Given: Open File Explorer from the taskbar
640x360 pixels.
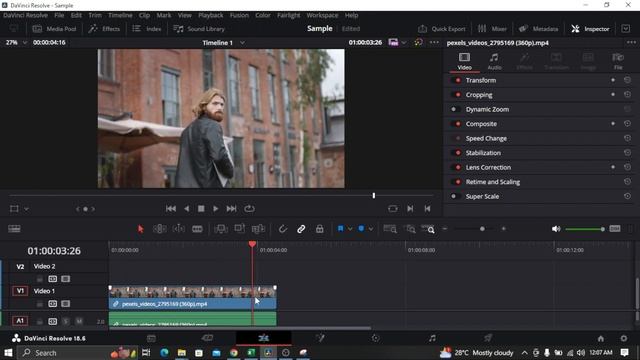Looking at the screenshot, I should coord(182,352).
